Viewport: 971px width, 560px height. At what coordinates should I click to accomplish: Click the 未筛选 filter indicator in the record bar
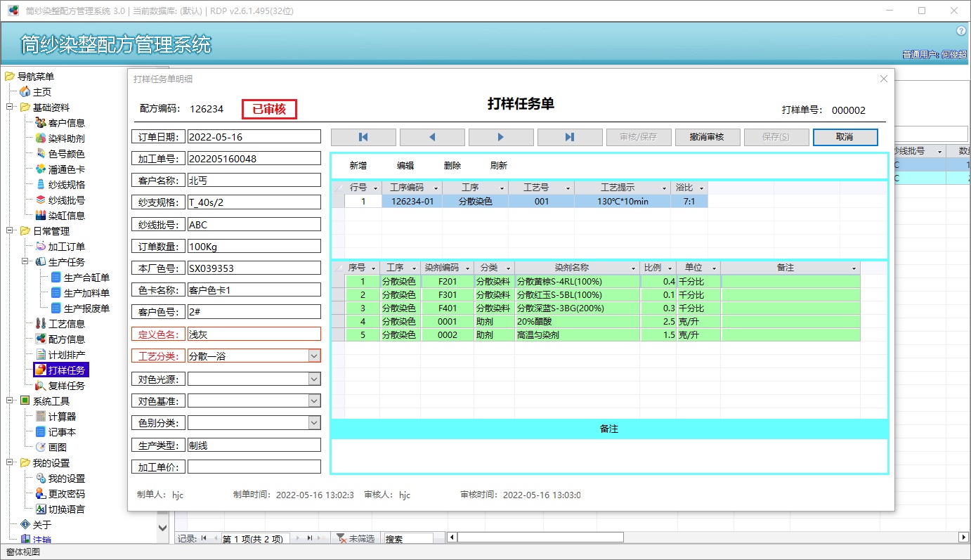click(356, 539)
